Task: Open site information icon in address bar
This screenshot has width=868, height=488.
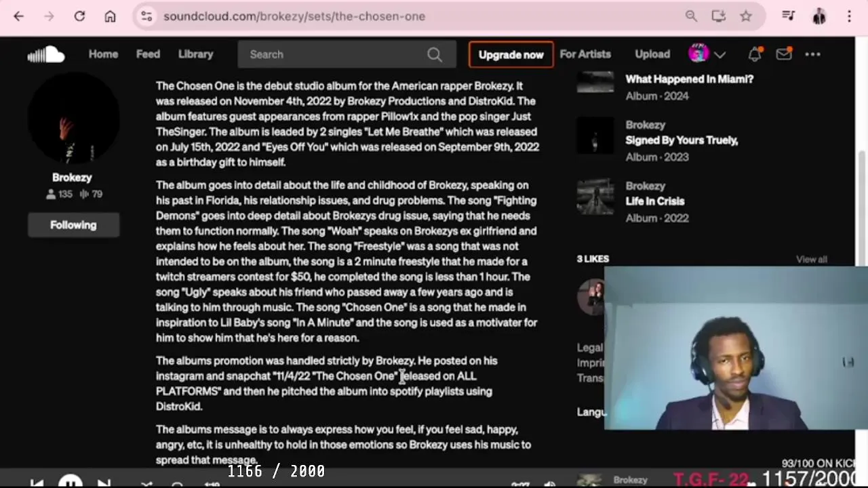Action: (x=146, y=16)
